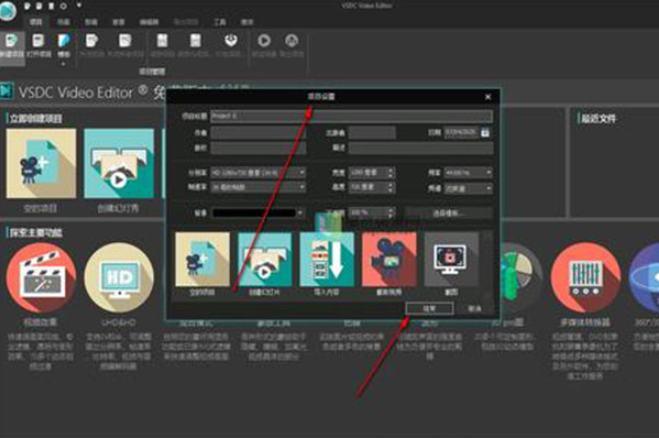Switch to the View ribbon tab
Viewport: 659px width, 438px height.
click(x=119, y=22)
